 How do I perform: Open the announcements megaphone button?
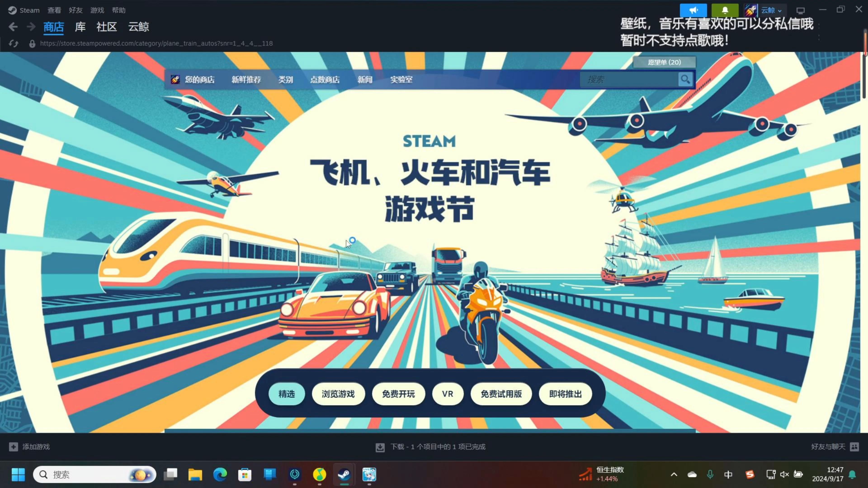point(693,10)
